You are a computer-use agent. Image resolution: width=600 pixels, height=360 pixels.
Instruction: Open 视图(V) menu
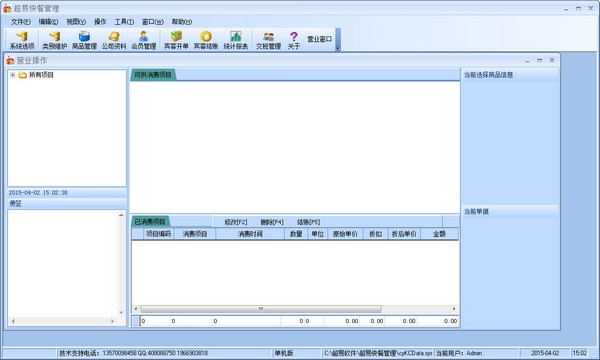click(x=76, y=22)
